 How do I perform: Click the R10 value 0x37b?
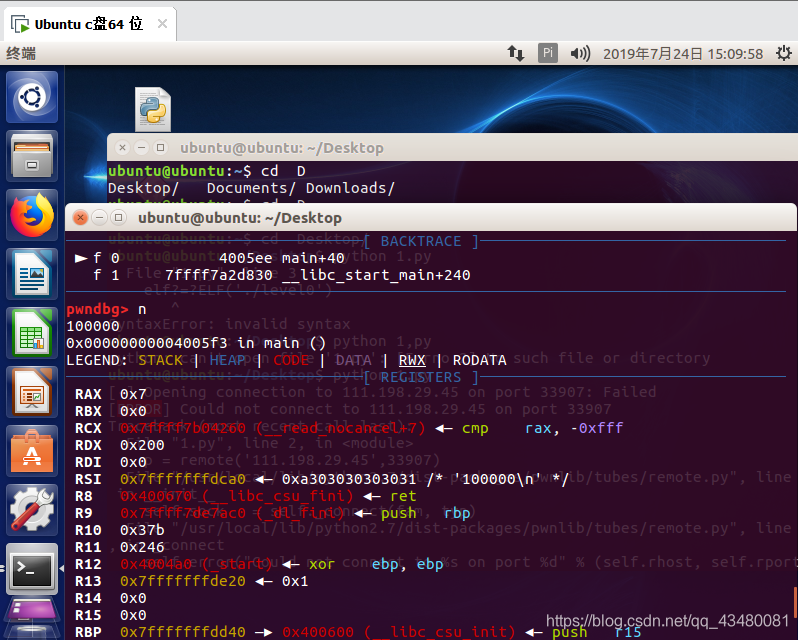[x=142, y=530]
